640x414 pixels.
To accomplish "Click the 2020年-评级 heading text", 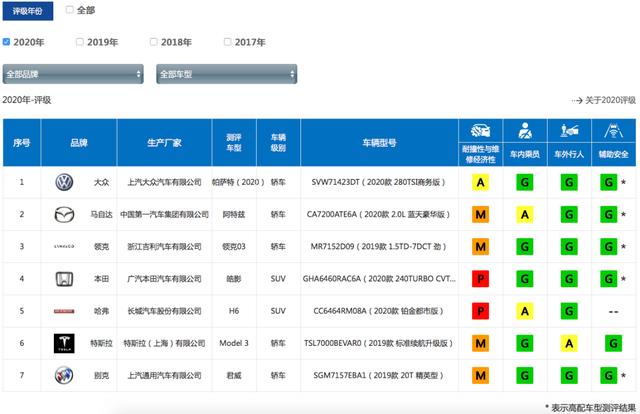I will tap(27, 100).
